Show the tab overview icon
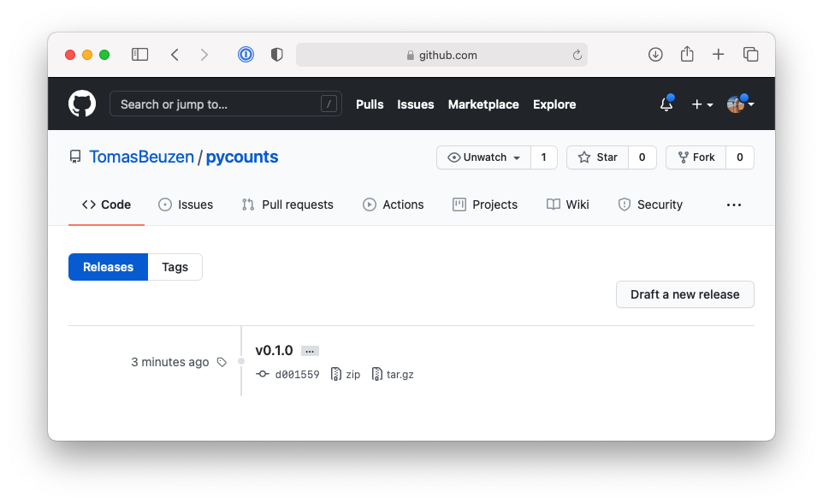Image resolution: width=823 pixels, height=504 pixels. click(750, 54)
